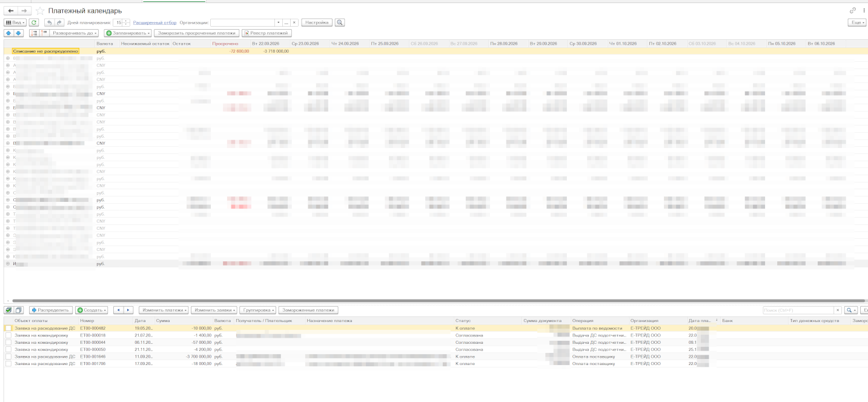Click the magnifier zoom icon beside Настройка
The height and width of the screenshot is (402, 868).
(x=340, y=22)
